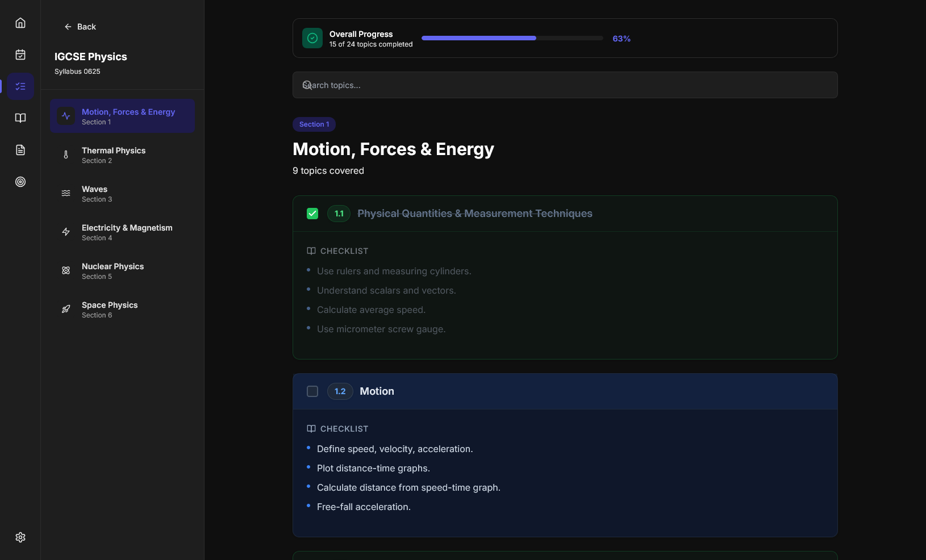Image resolution: width=926 pixels, height=560 pixels.
Task: Click the Back button
Action: (x=80, y=27)
